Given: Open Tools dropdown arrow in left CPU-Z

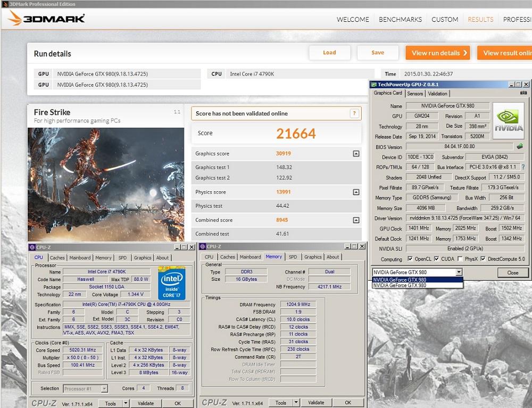Looking at the screenshot, I should [126, 403].
